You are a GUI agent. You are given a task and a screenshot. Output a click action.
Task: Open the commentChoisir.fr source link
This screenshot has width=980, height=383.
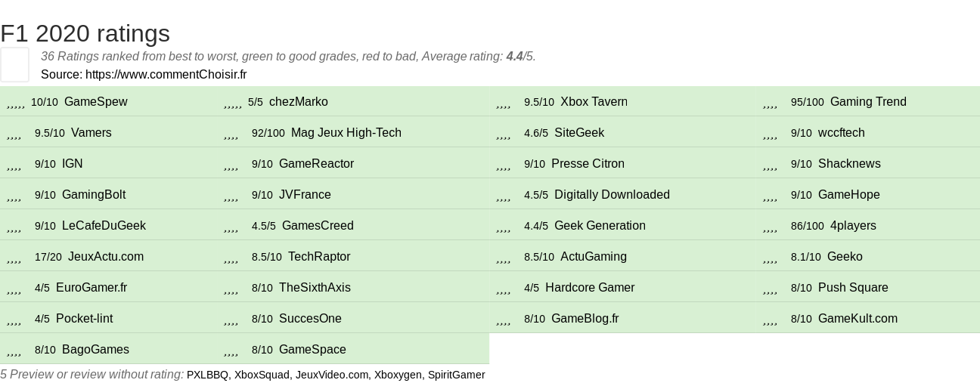coord(166,75)
